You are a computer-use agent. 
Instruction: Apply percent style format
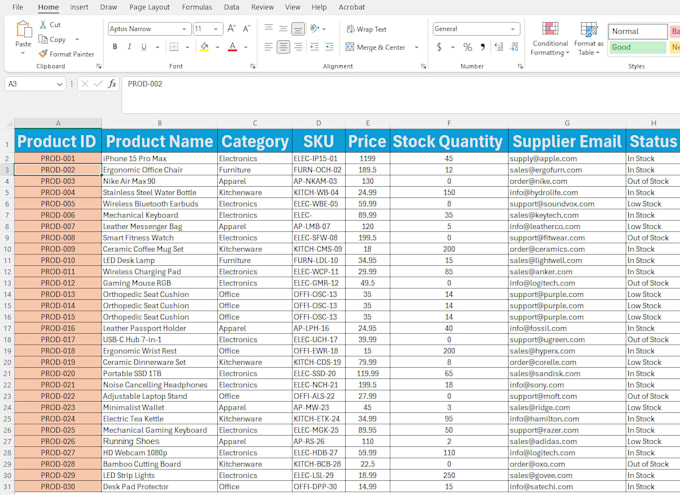[x=467, y=47]
